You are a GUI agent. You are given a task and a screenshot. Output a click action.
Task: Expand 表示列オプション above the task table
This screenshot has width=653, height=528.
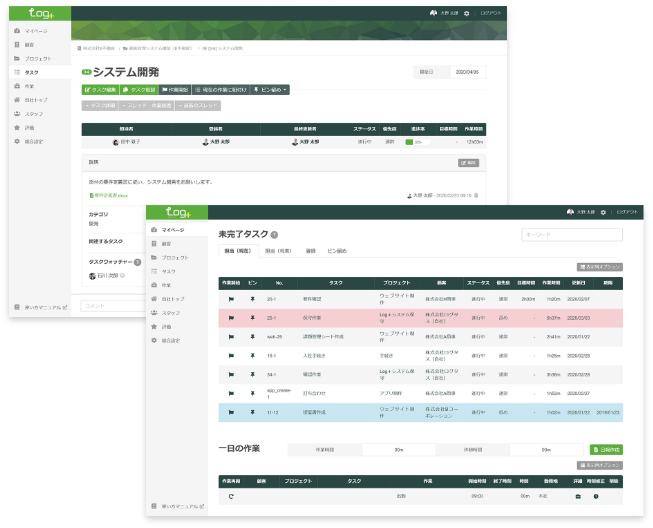[600, 267]
